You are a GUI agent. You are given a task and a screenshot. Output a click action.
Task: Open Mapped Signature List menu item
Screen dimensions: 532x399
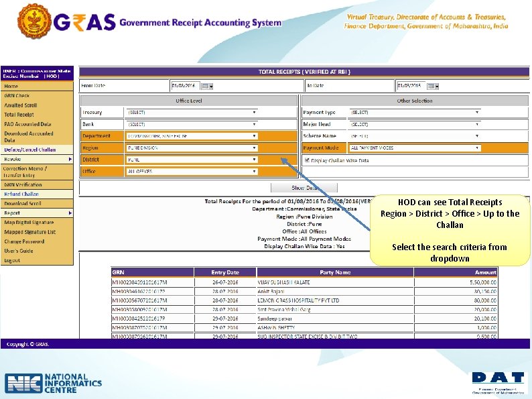[x=37, y=232]
